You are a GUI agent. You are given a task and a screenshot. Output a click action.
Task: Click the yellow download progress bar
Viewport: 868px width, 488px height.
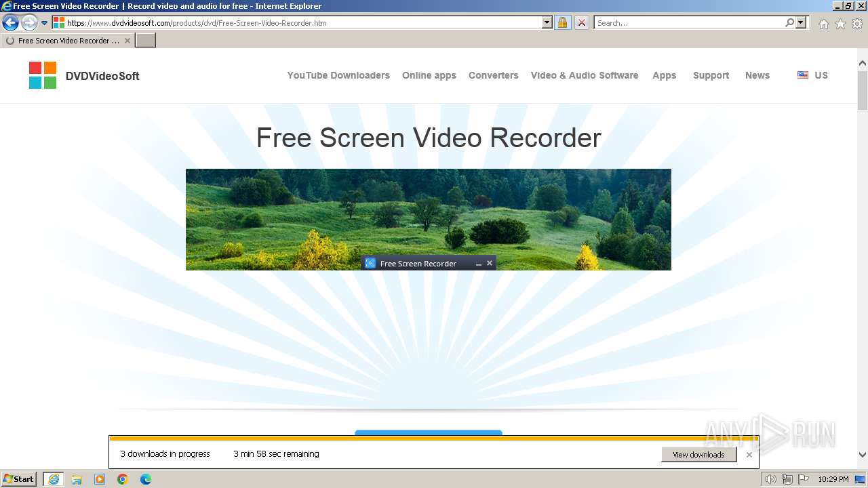coord(434,439)
